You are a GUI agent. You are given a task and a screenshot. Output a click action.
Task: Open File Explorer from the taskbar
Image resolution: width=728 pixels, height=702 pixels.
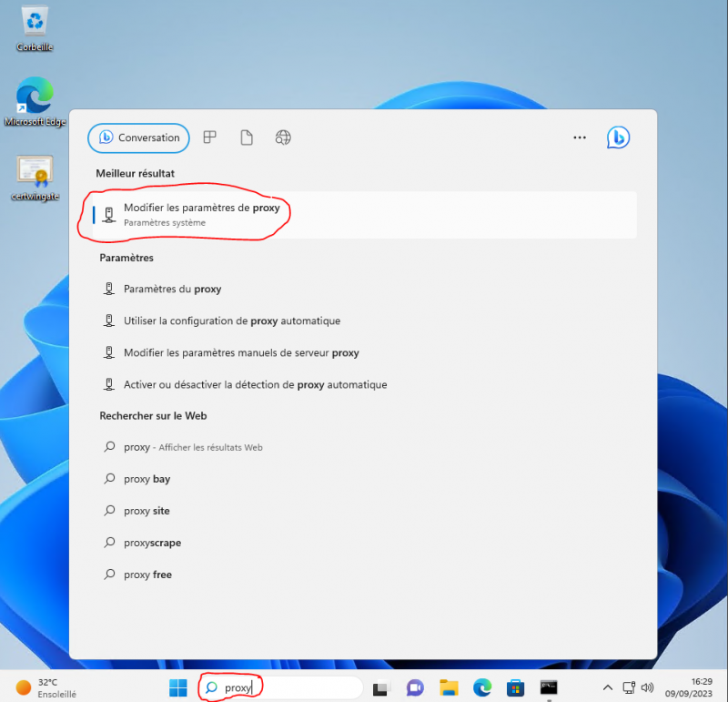pyautogui.click(x=449, y=687)
